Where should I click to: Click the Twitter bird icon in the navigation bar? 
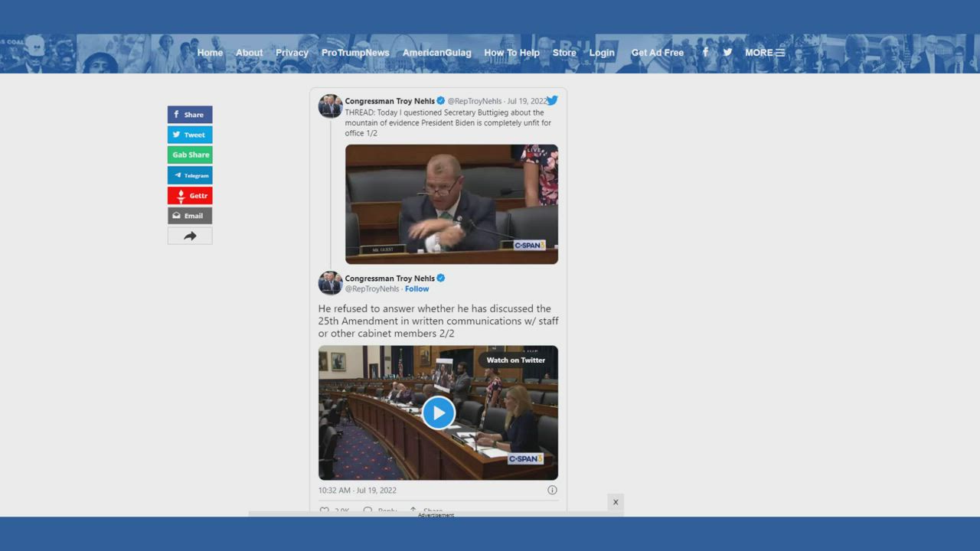tap(727, 53)
